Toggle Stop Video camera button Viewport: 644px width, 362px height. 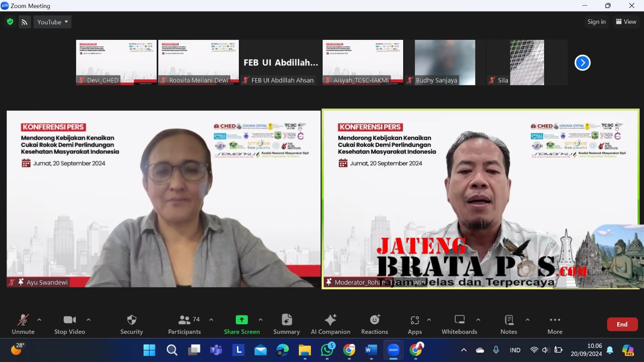pos(70,320)
